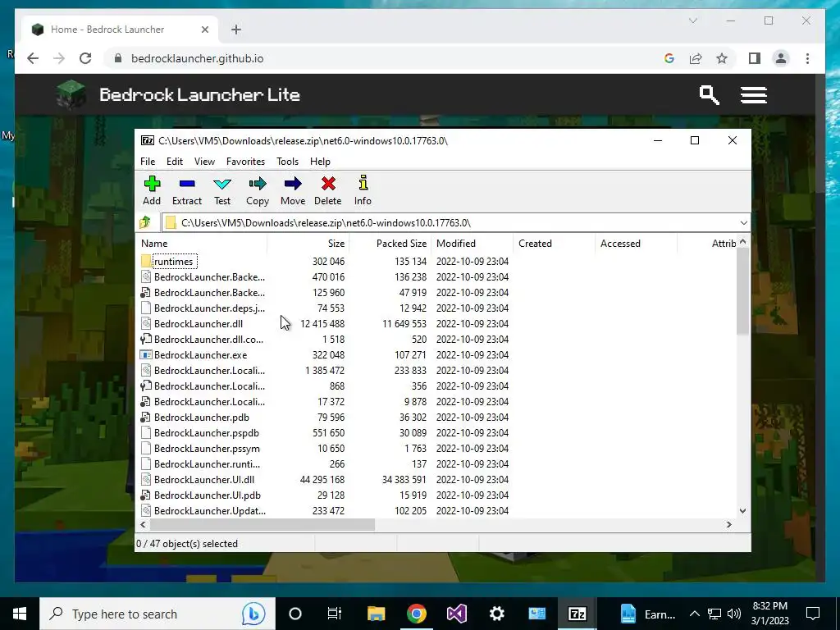Click the Google icon in the address bar

(669, 58)
